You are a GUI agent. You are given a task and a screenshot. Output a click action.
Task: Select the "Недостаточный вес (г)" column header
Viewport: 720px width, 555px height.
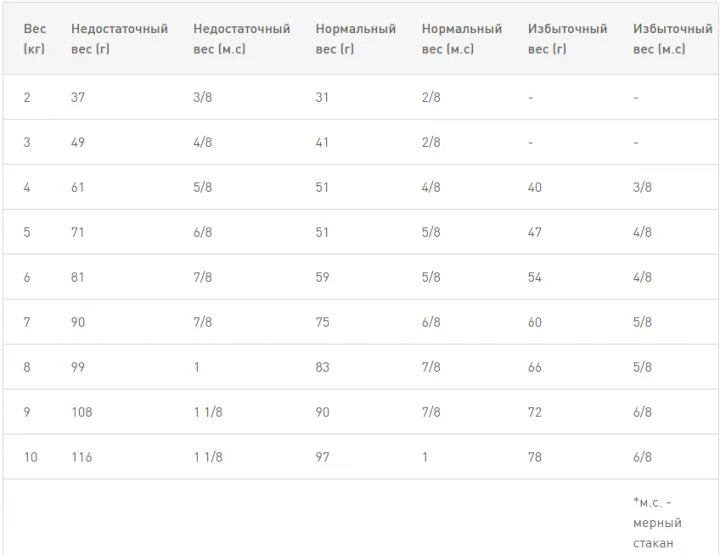click(119, 39)
